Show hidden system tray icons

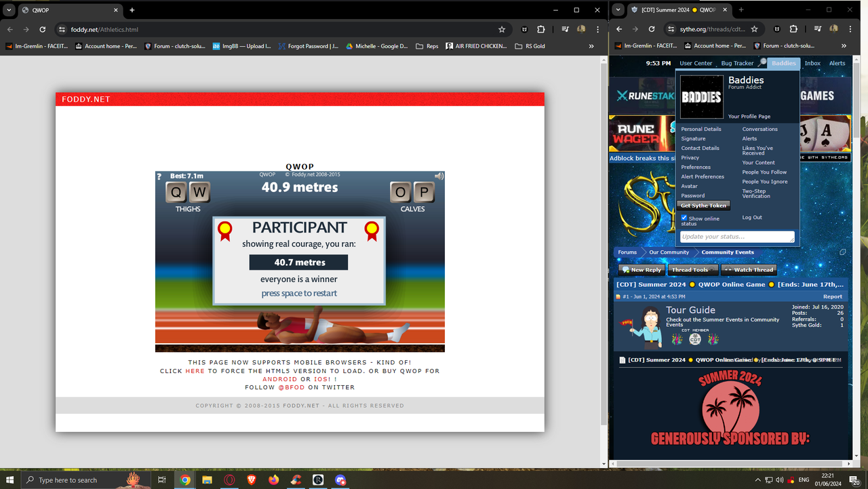tap(758, 480)
